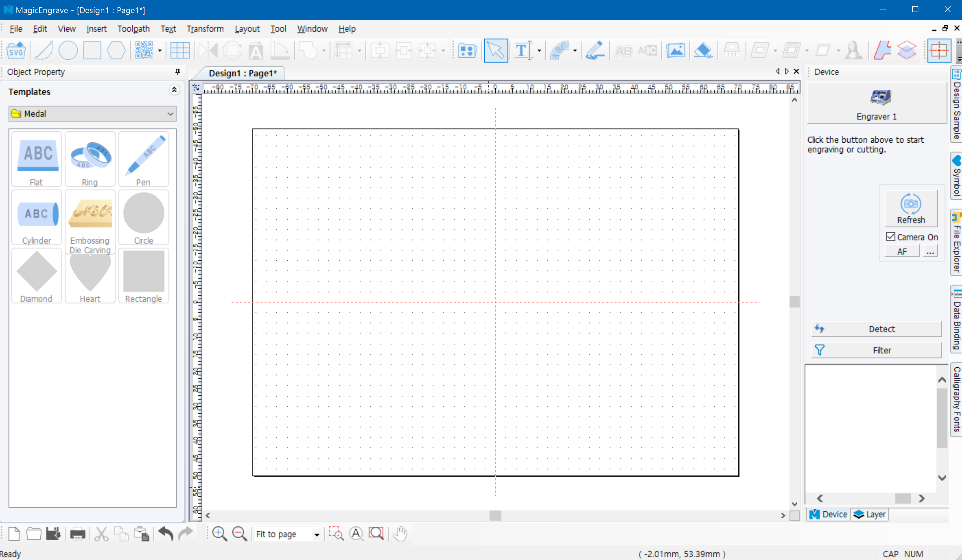Zoom in with the plus magnifier
The height and width of the screenshot is (560, 962).
click(x=220, y=534)
